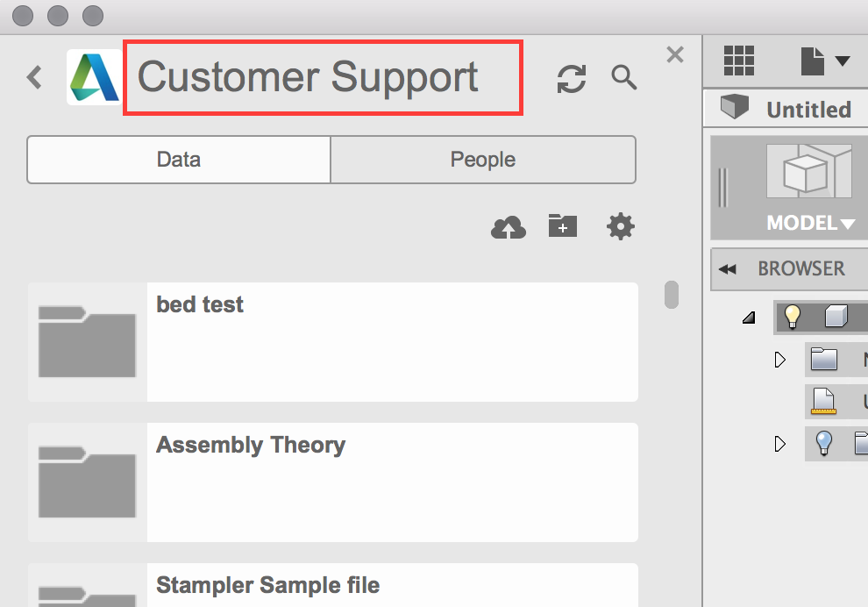Open the Assembly Theory project

(333, 481)
